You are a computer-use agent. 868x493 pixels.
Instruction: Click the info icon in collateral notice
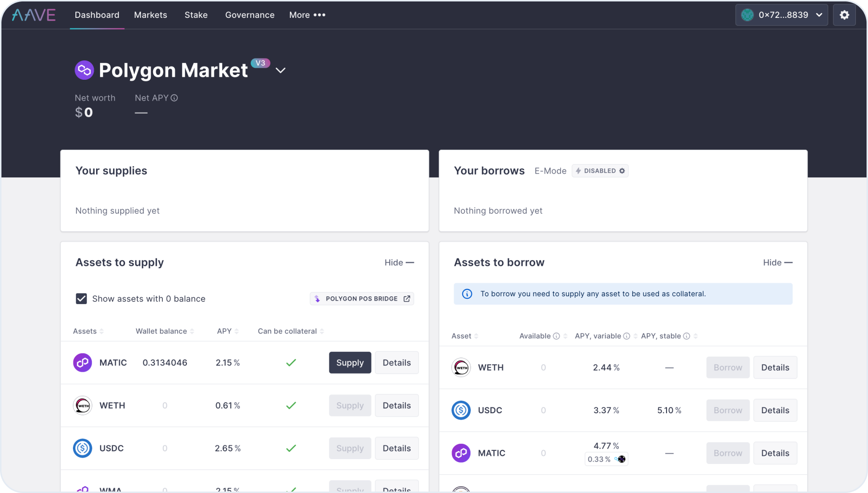point(467,294)
